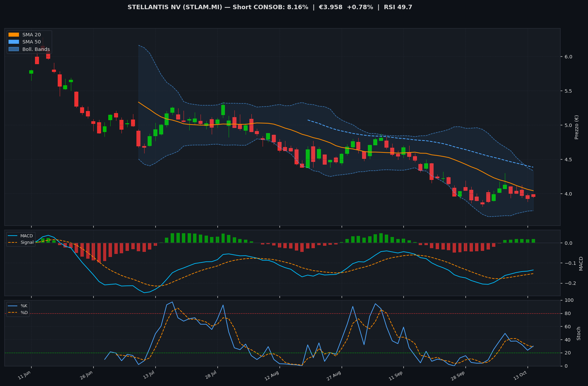Click the orange SMA 20 legend swatch
588x386 pixels.
coord(14,35)
